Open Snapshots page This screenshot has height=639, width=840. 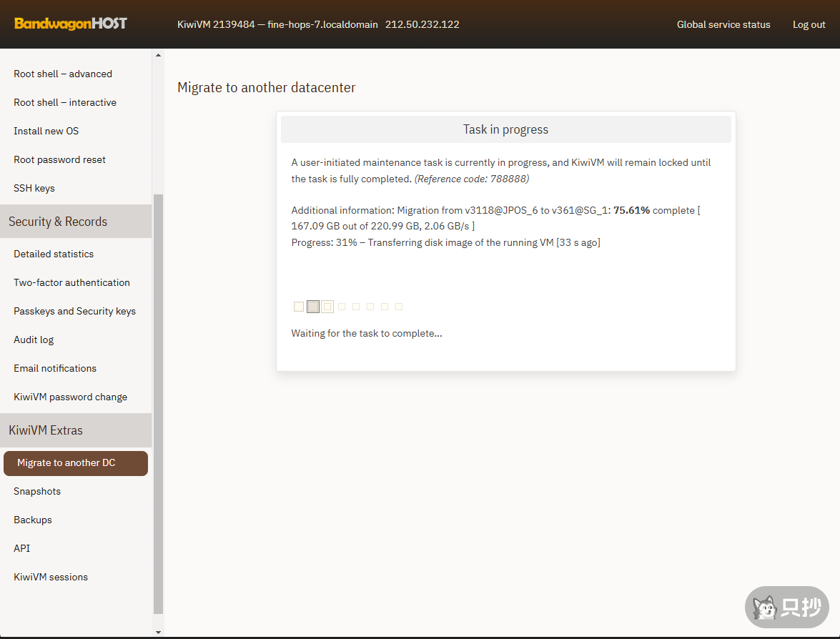coord(37,491)
